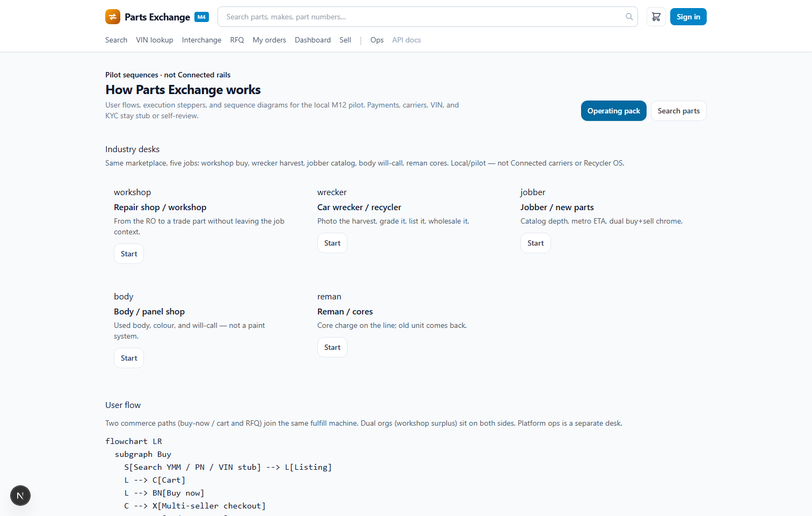
Task: Click the 'User flow' section heading
Action: (x=123, y=405)
